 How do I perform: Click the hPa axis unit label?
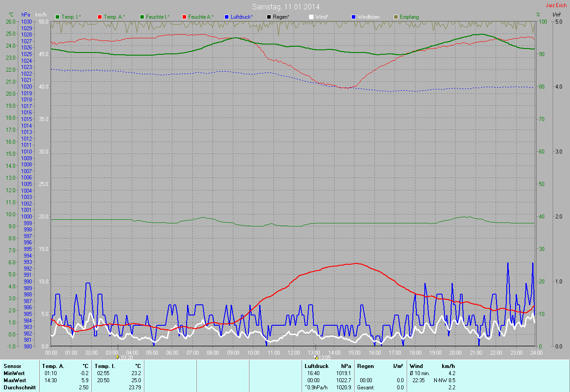26,15
